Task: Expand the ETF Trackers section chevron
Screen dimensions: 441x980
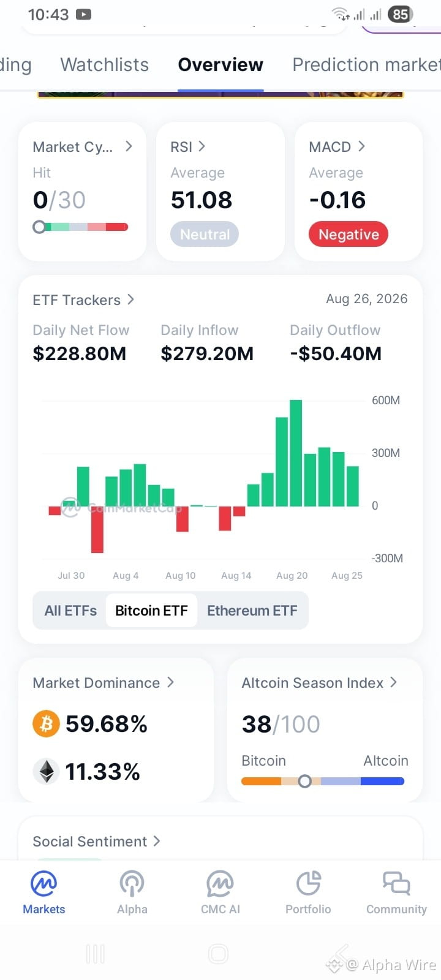Action: click(x=130, y=300)
